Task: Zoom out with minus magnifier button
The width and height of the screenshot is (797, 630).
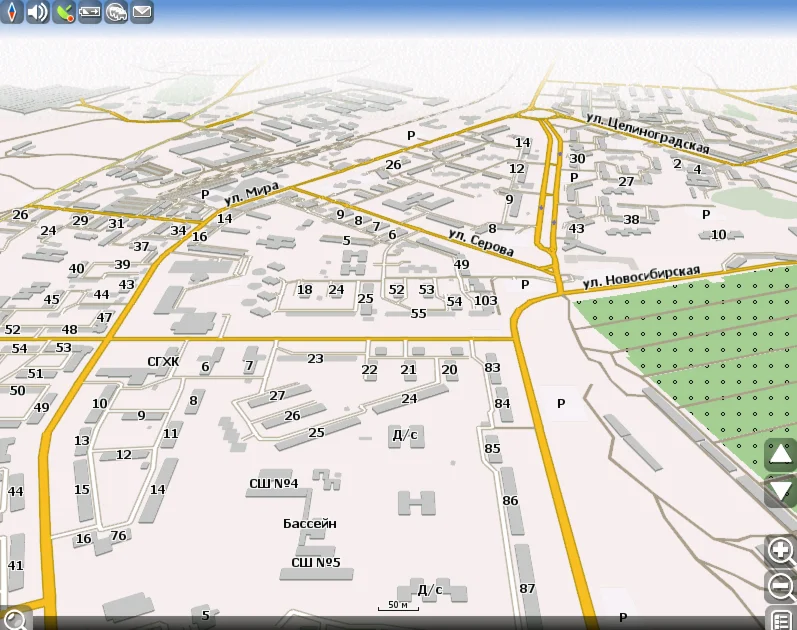Action: click(780, 585)
